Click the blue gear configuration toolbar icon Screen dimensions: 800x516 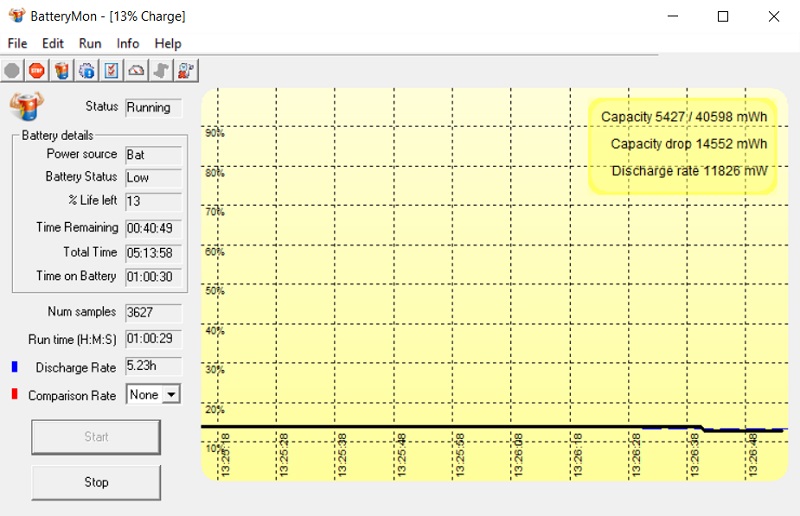point(87,70)
